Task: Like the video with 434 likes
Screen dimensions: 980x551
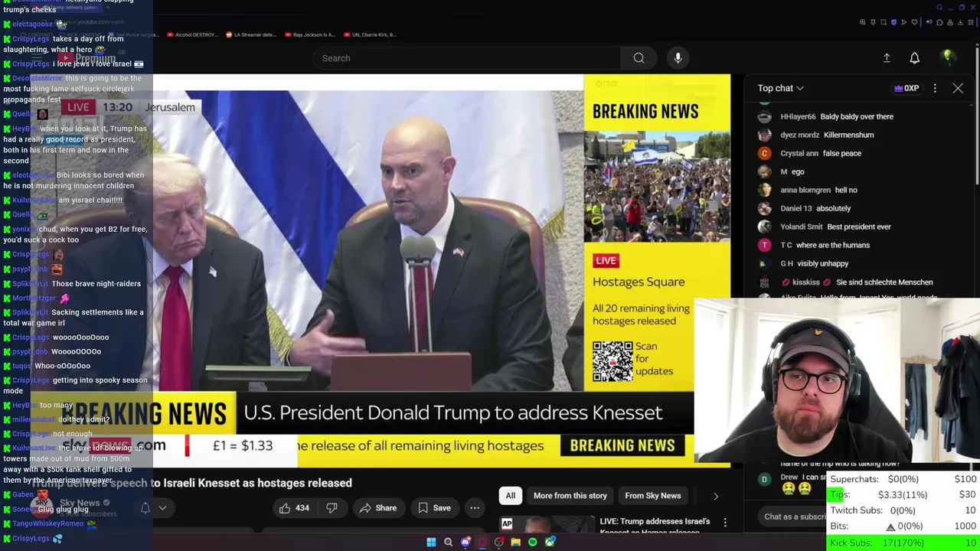Action: 294,508
